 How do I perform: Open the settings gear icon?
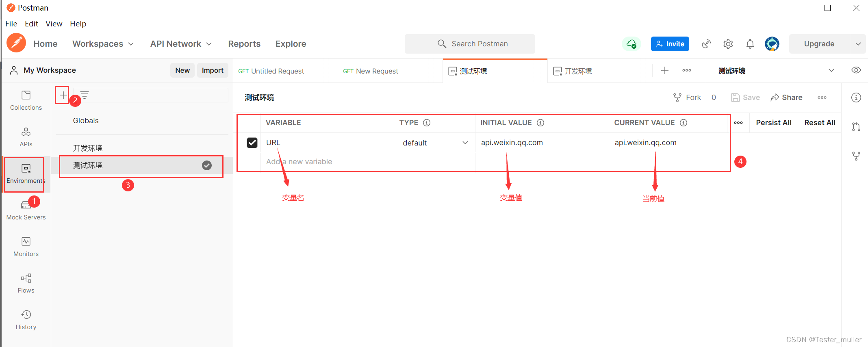(728, 44)
